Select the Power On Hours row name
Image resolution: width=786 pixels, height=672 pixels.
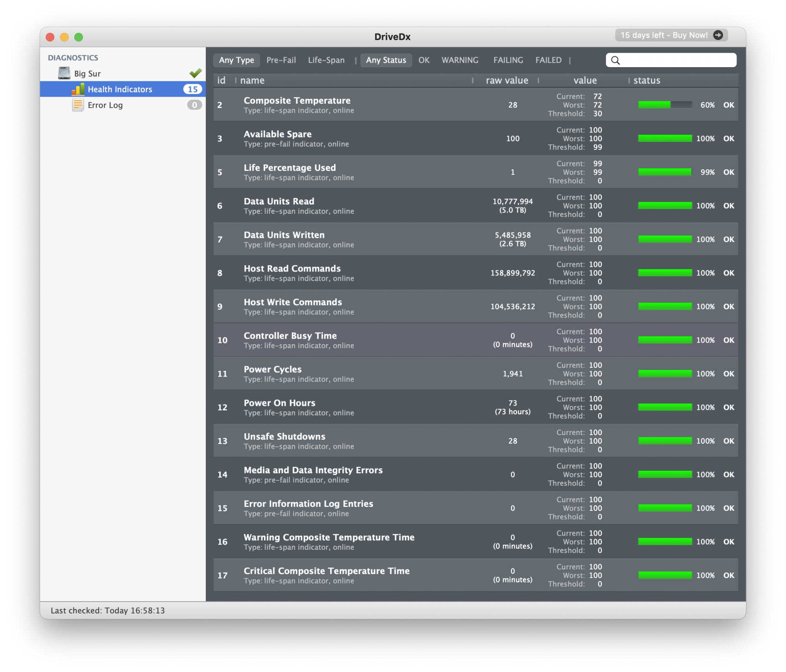coord(279,403)
